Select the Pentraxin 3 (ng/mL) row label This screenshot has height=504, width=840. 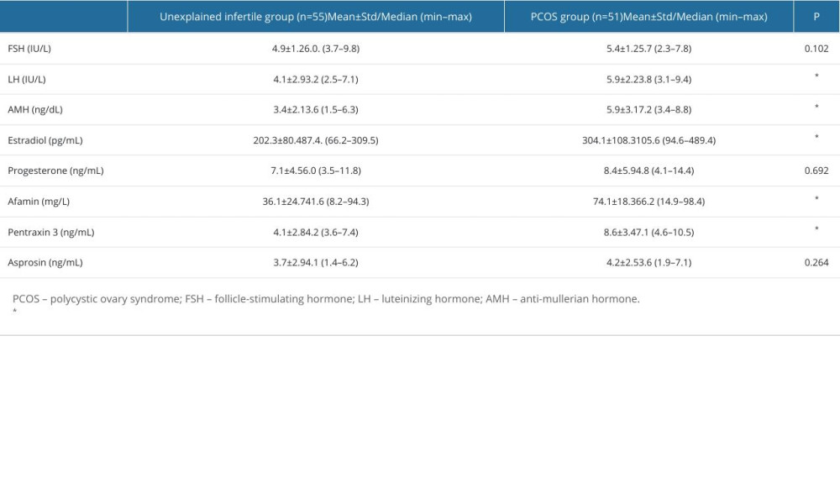[x=51, y=233]
